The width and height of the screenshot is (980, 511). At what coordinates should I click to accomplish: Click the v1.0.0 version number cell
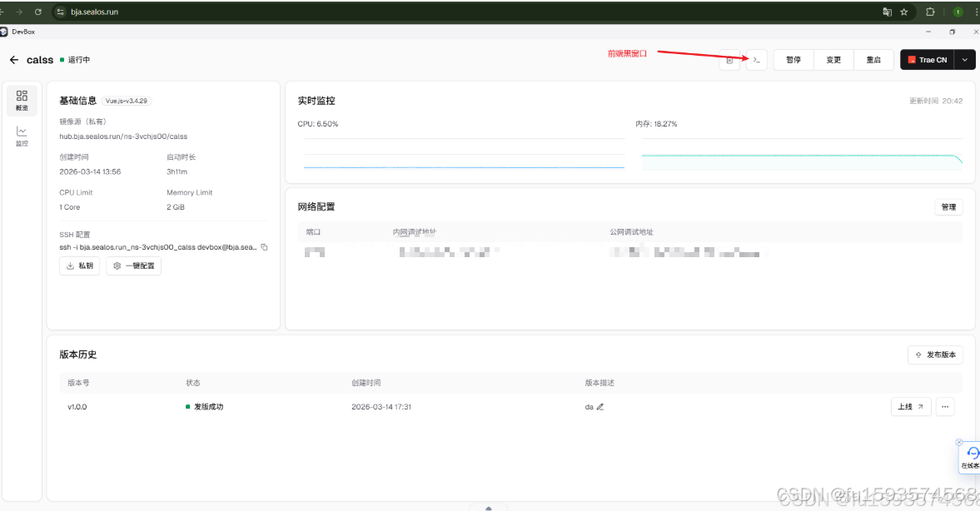click(x=77, y=407)
